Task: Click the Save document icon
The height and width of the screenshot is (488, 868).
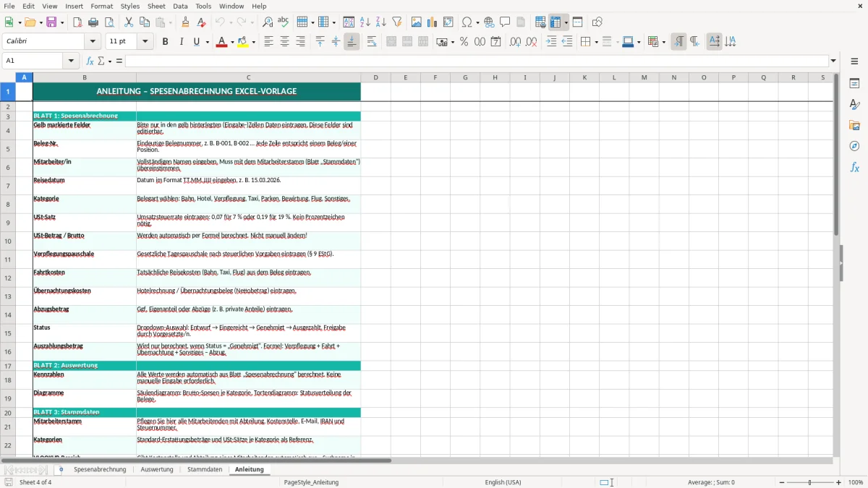Action: click(51, 22)
